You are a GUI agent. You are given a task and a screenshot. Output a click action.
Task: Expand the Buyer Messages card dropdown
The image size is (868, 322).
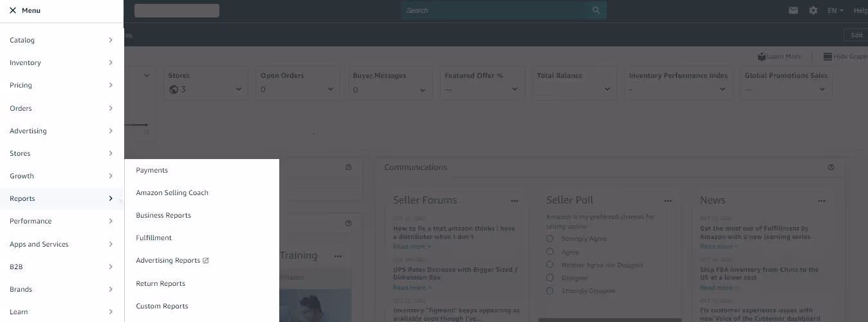423,90
